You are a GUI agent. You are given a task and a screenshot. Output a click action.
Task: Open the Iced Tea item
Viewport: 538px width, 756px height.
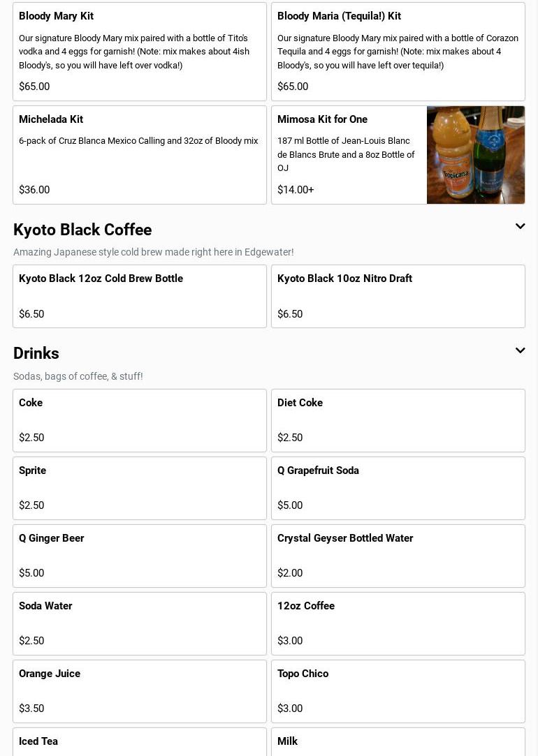(140, 743)
